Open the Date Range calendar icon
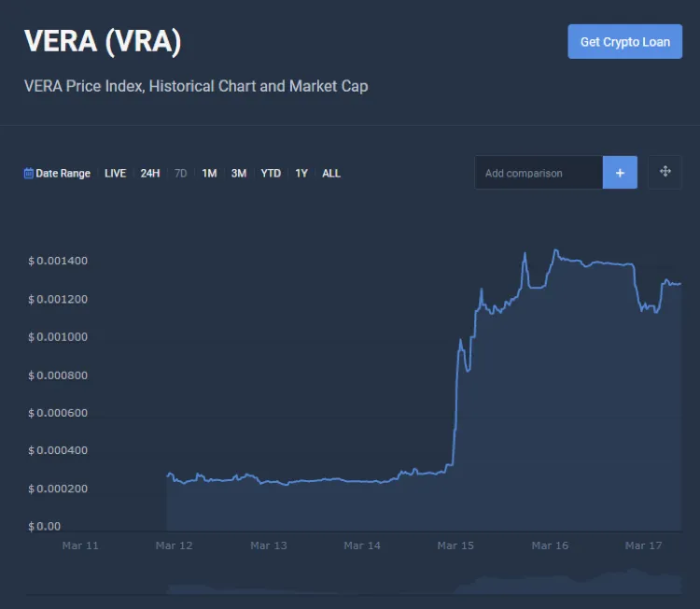The width and height of the screenshot is (700, 609). [x=29, y=173]
